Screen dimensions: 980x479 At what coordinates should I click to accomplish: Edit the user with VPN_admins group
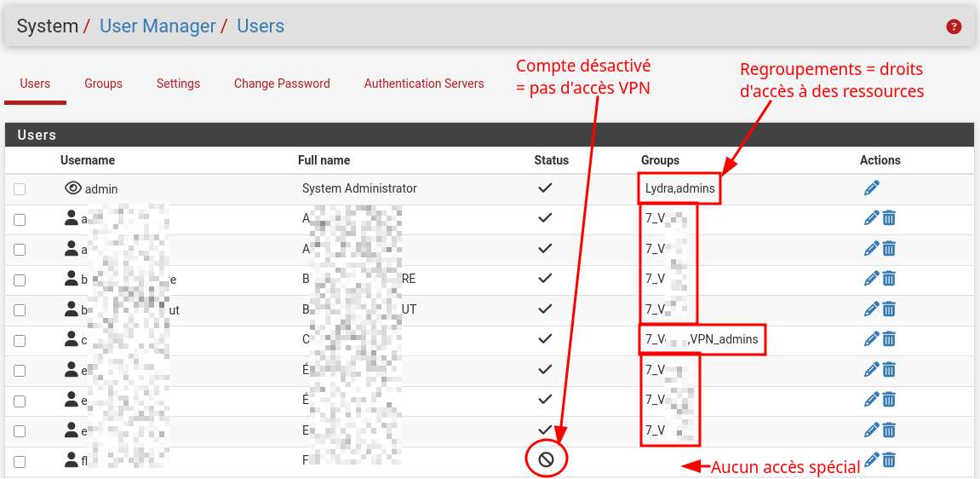(872, 339)
